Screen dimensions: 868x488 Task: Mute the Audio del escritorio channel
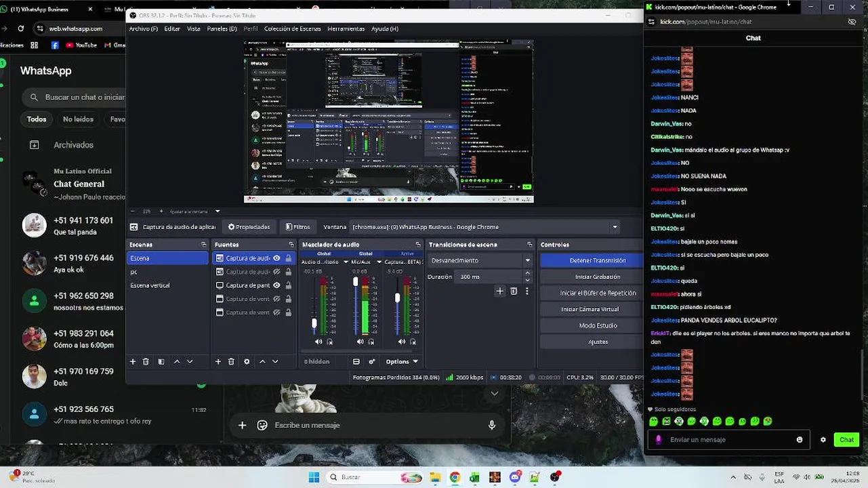[x=318, y=342]
